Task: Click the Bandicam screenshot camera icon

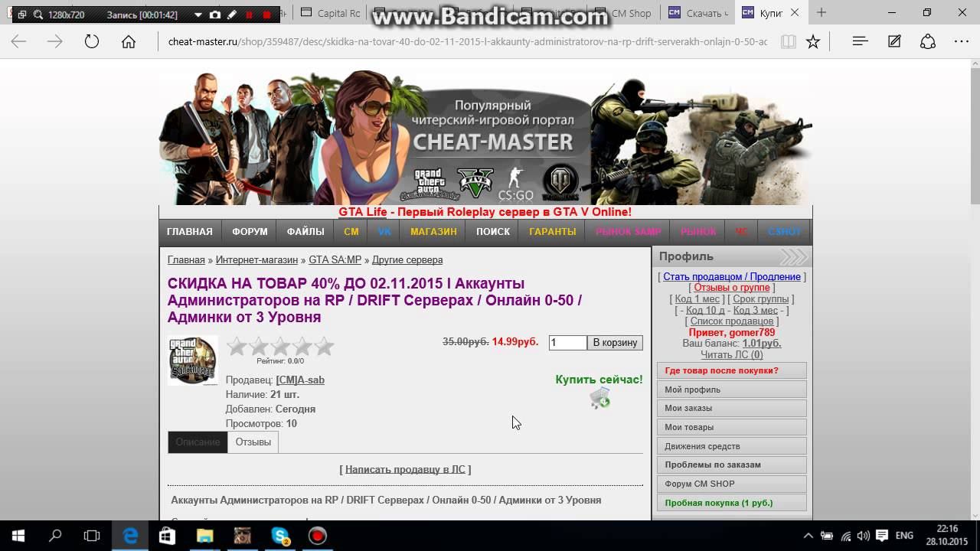Action: tap(215, 15)
